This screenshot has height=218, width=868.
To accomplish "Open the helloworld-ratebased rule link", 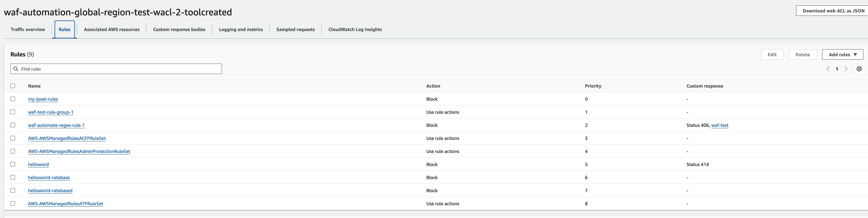I will point(50,191).
